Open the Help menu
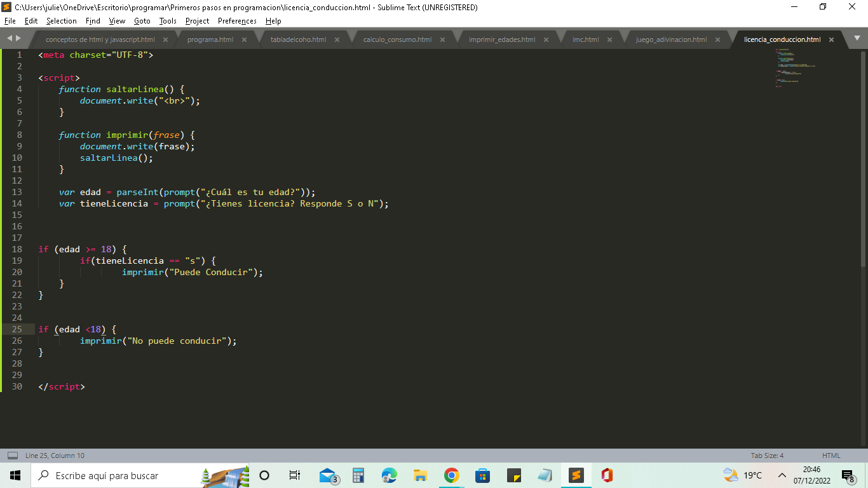The height and width of the screenshot is (488, 868). pos(273,21)
